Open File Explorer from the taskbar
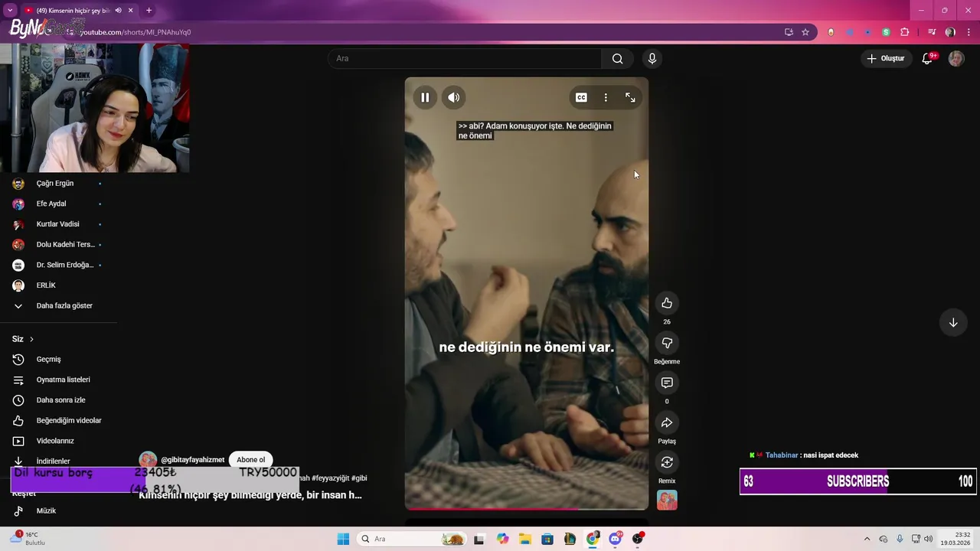980x551 pixels. [x=525, y=539]
